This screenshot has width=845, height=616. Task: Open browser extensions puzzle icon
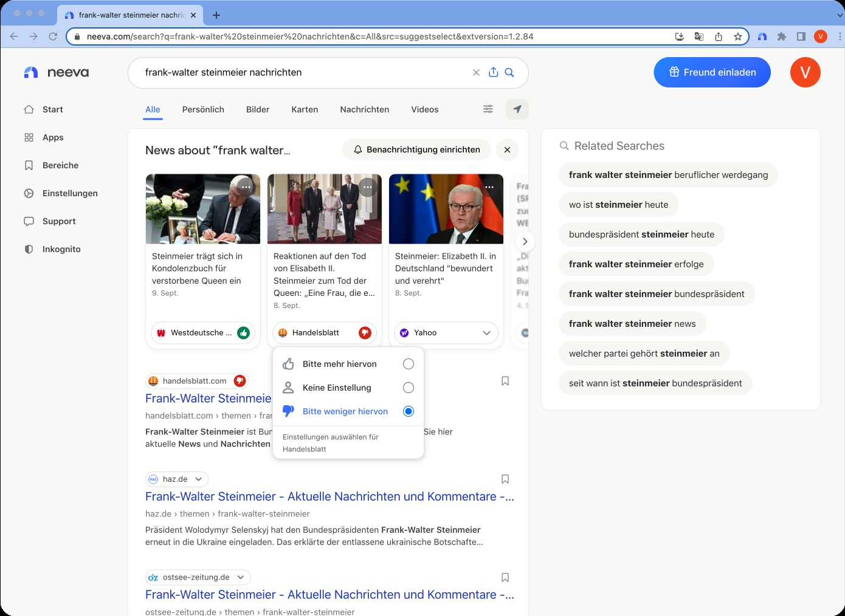click(x=782, y=36)
